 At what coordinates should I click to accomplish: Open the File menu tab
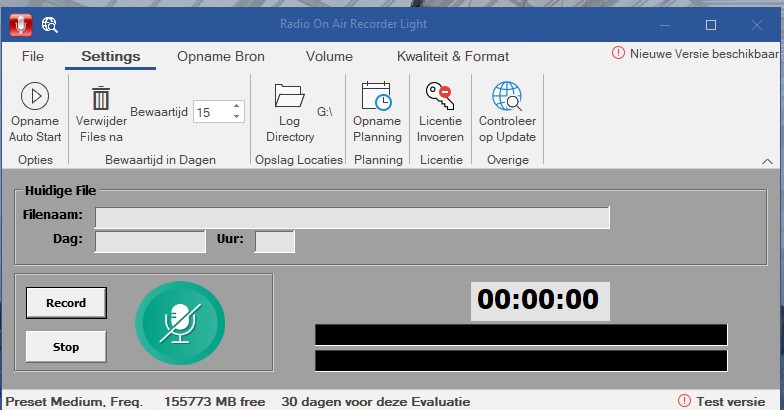point(33,56)
